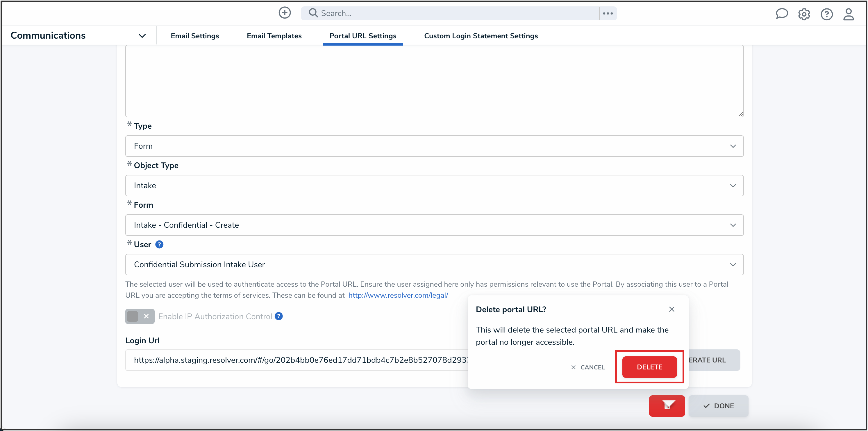Image resolution: width=868 pixels, height=431 pixels.
Task: Close the Delete portal URL dialog
Action: click(x=671, y=309)
